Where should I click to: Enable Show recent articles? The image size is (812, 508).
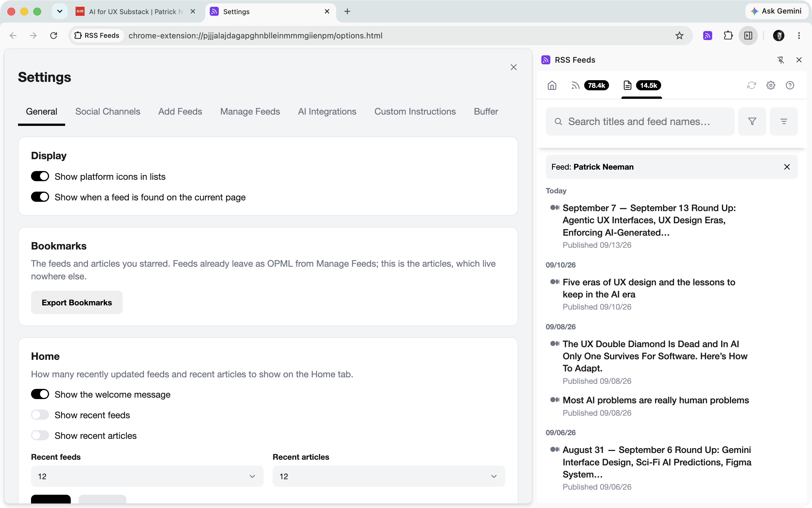click(x=40, y=435)
